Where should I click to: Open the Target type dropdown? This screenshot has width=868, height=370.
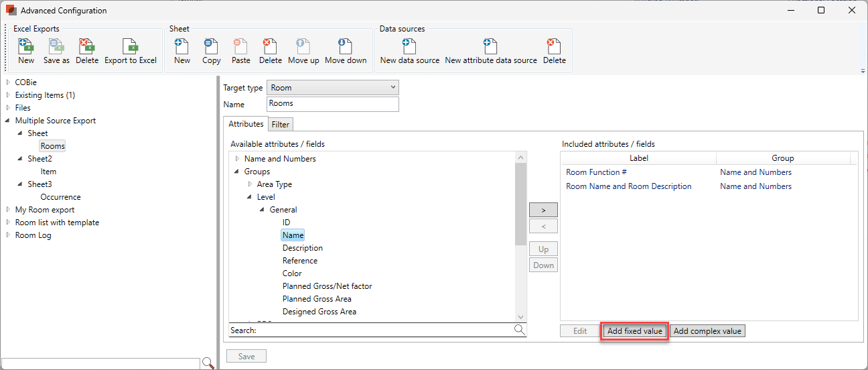pyautogui.click(x=332, y=88)
